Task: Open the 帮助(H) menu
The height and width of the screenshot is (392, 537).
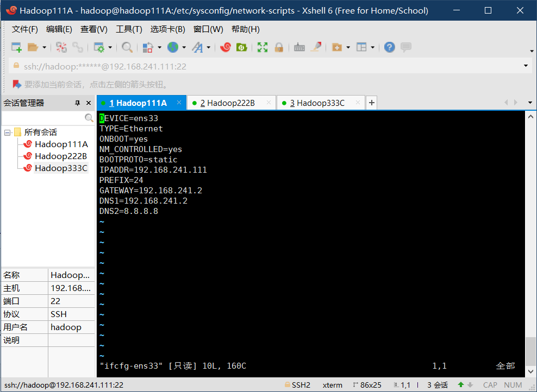Action: [x=245, y=29]
